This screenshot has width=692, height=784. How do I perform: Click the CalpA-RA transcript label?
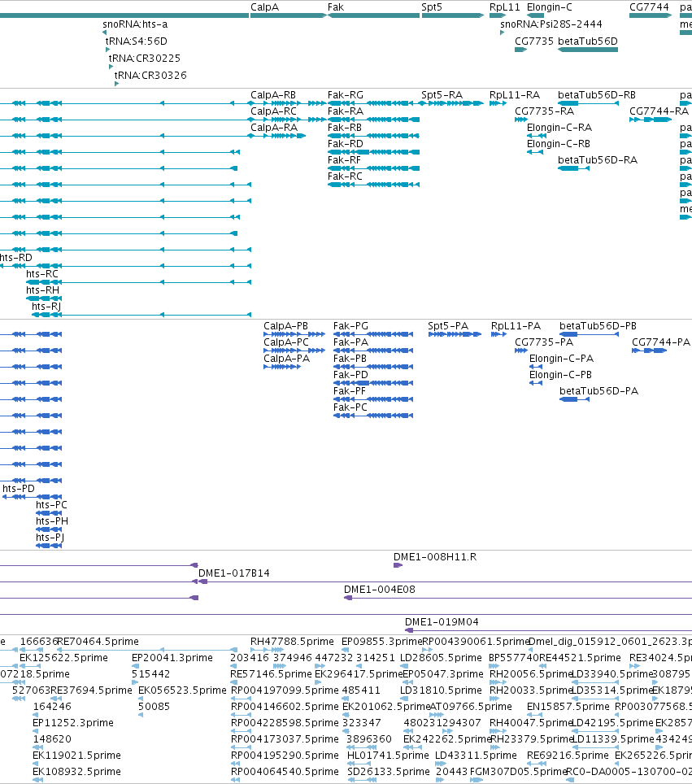274,128
